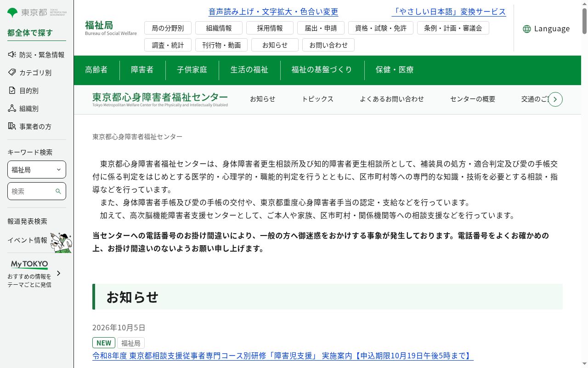This screenshot has width=588, height=368.
Task: Click the 条例・計画・審議会 button
Action: [x=453, y=28]
